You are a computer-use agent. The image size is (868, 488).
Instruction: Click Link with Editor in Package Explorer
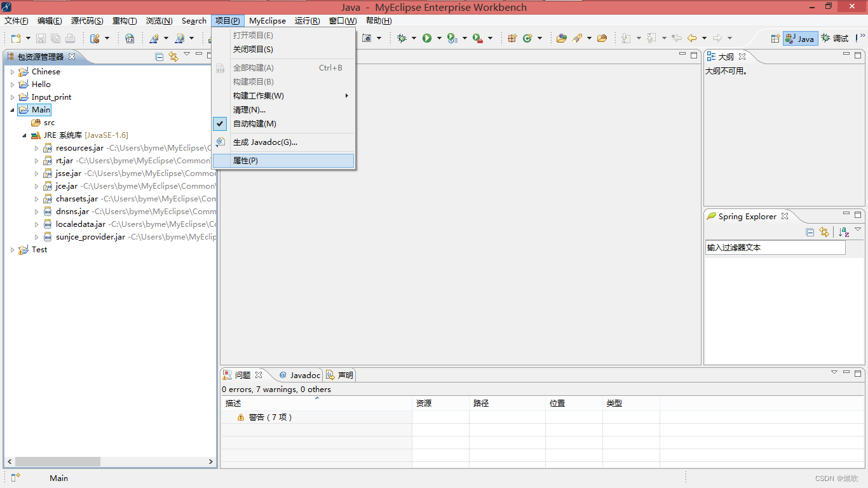tap(173, 57)
